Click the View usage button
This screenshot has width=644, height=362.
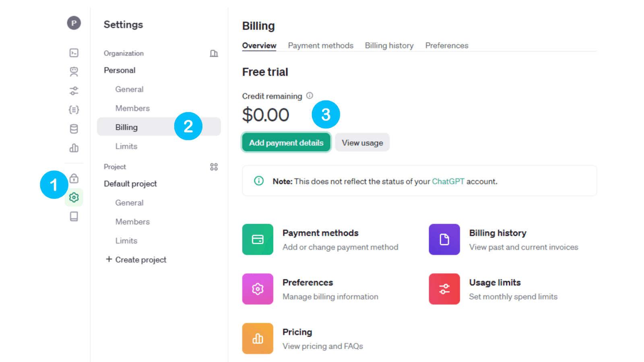pos(362,142)
